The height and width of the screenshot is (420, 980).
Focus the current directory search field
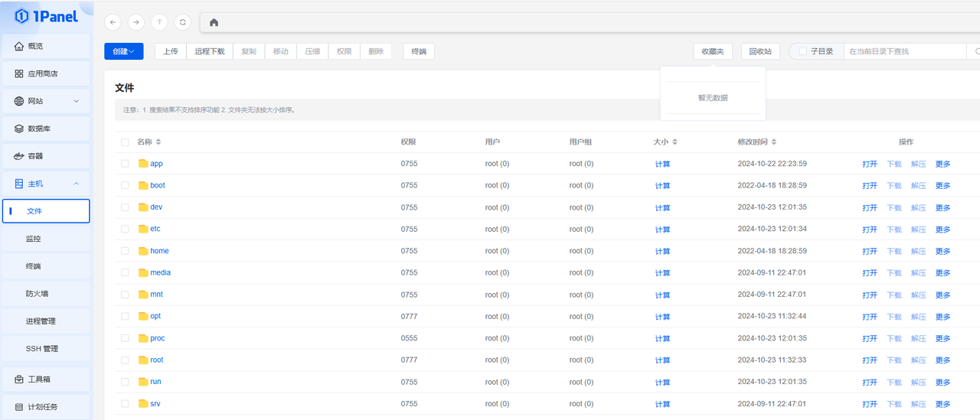903,51
